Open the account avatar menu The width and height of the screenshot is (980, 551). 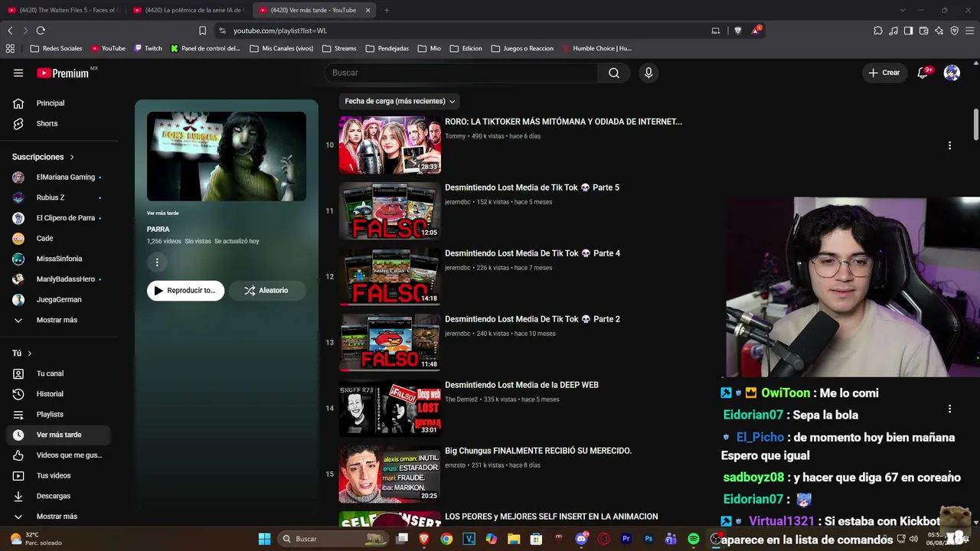(x=952, y=73)
